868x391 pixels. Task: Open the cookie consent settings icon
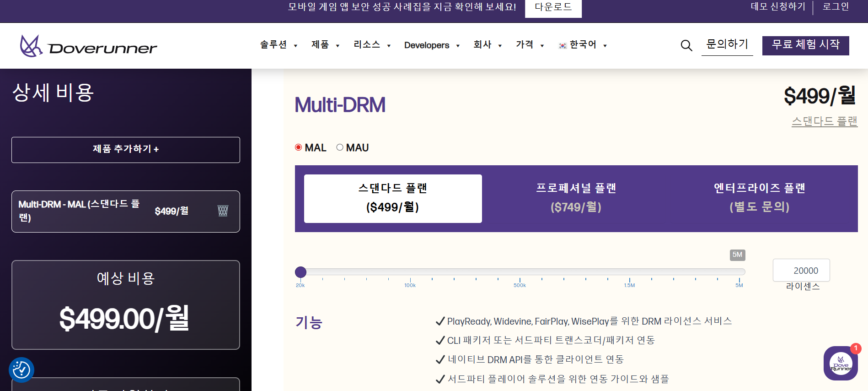coord(21,369)
